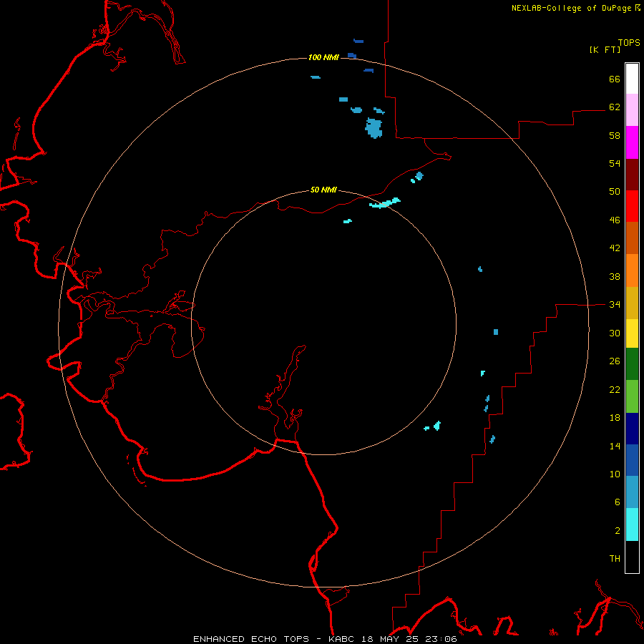Click the medium blue swatch between 10 and 14
Viewport: 644px width, 644px height.
click(x=632, y=460)
